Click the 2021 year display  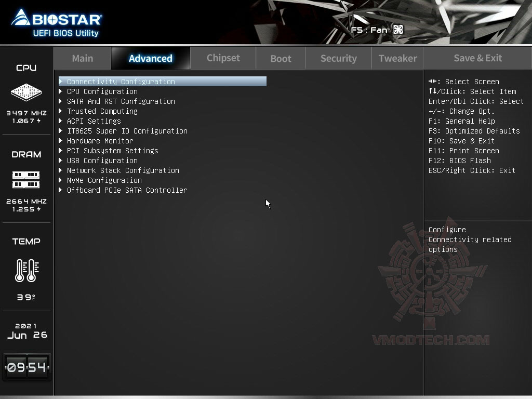click(26, 326)
